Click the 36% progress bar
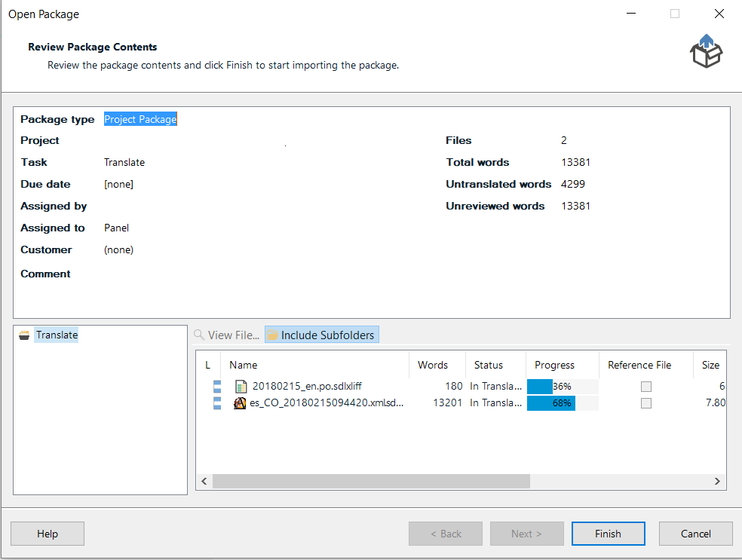 tap(563, 387)
